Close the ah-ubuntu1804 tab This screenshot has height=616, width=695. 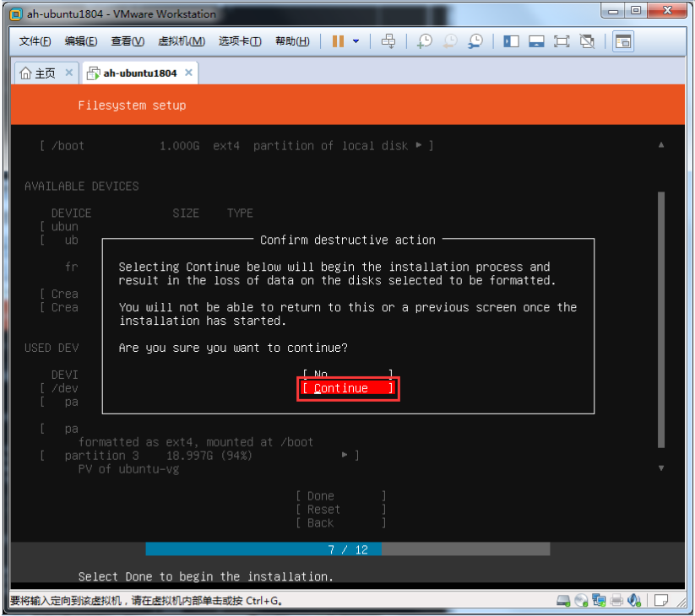(x=188, y=73)
